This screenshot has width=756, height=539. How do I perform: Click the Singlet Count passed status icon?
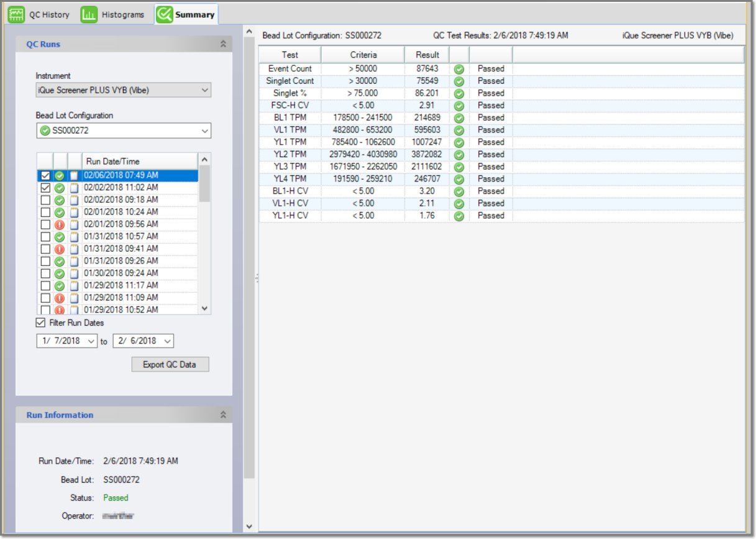[x=459, y=81]
